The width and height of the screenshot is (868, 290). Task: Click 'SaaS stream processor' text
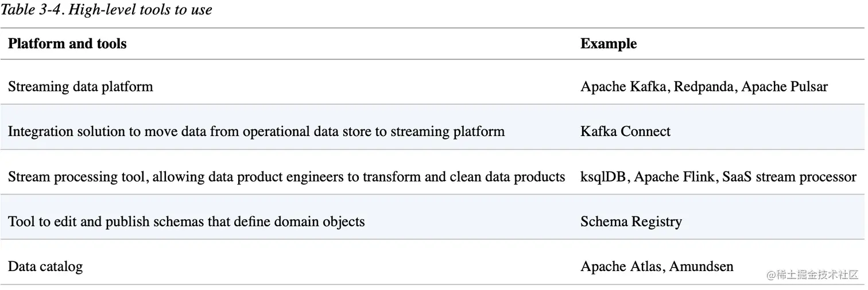click(789, 176)
